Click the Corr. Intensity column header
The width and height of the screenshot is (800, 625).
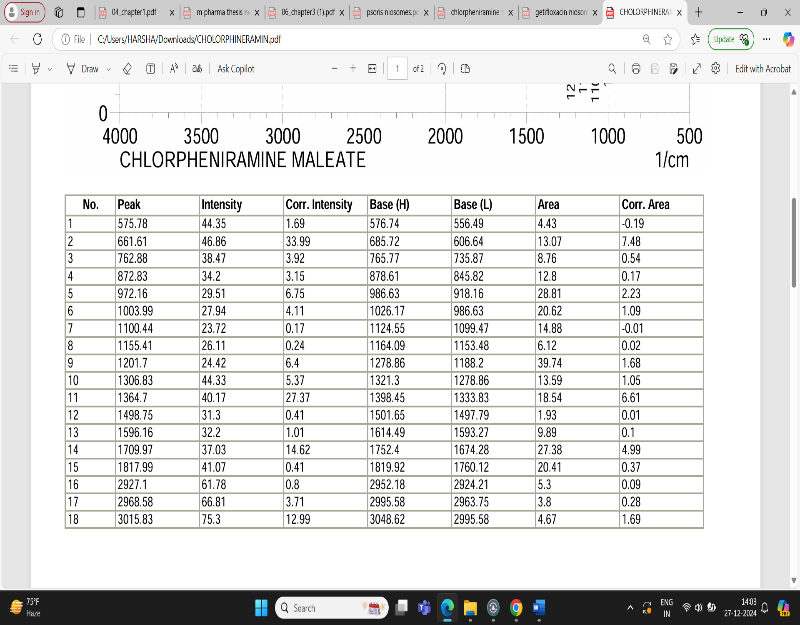click(319, 205)
